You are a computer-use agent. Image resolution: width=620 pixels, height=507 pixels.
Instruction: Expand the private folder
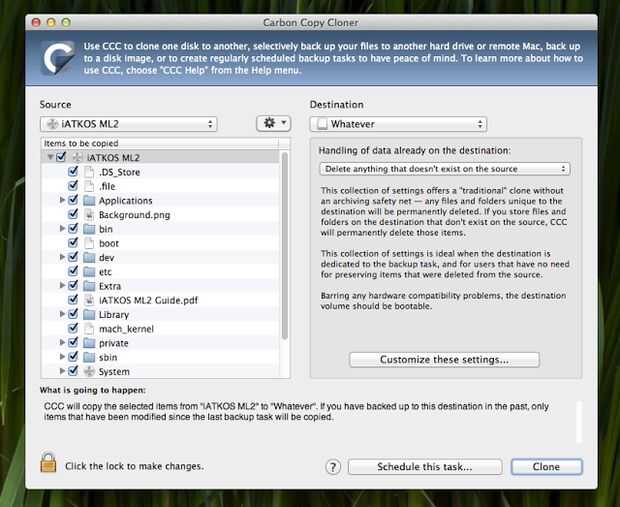click(x=62, y=342)
